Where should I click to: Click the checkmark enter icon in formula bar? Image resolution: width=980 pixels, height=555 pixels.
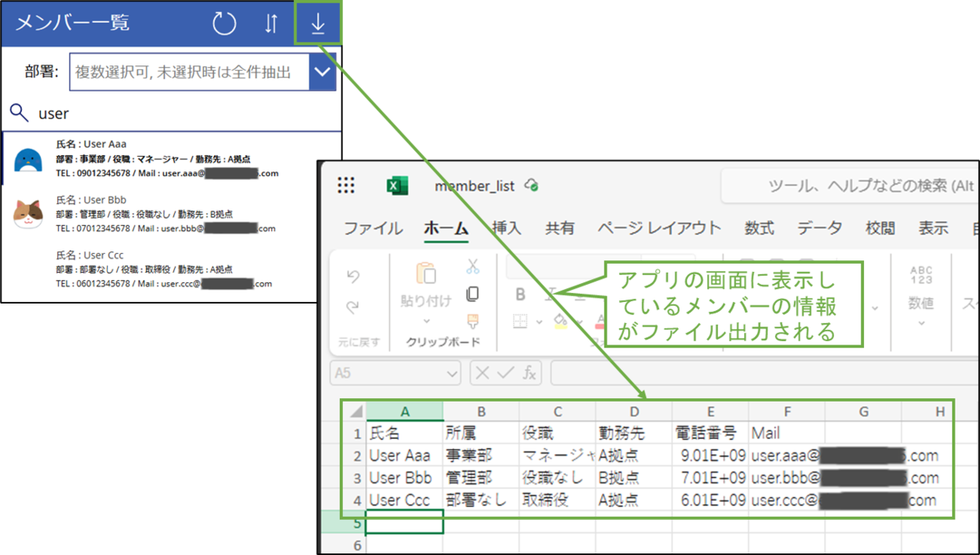[x=506, y=373]
